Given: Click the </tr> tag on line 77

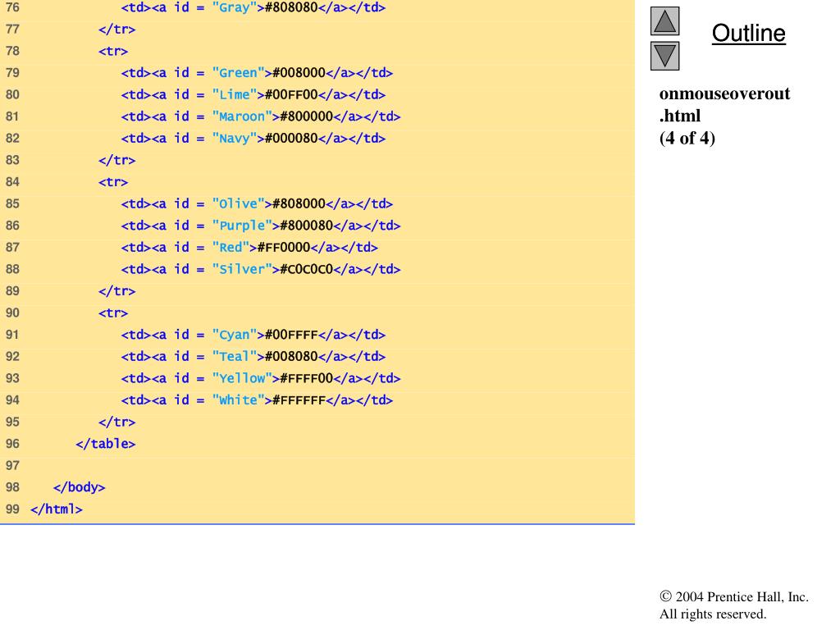Looking at the screenshot, I should [116, 30].
